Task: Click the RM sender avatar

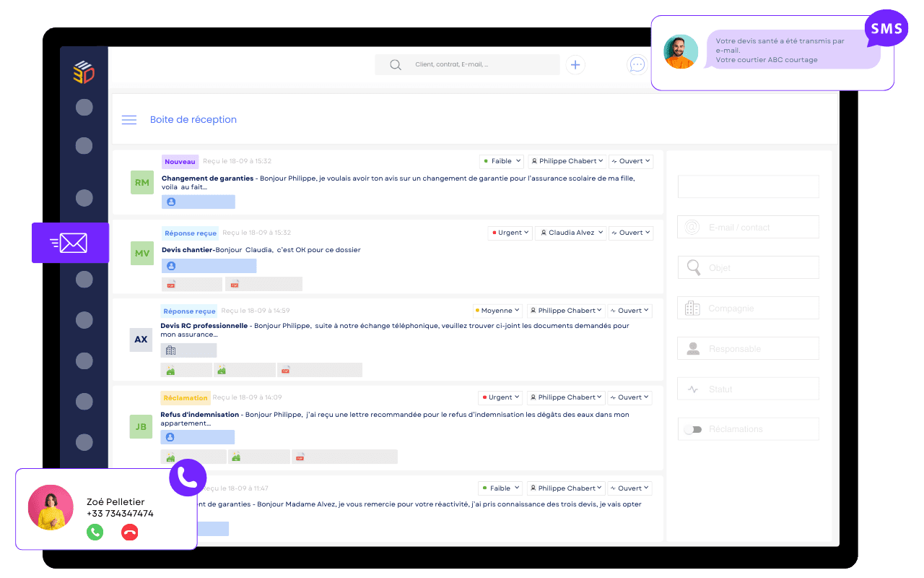Action: (142, 182)
